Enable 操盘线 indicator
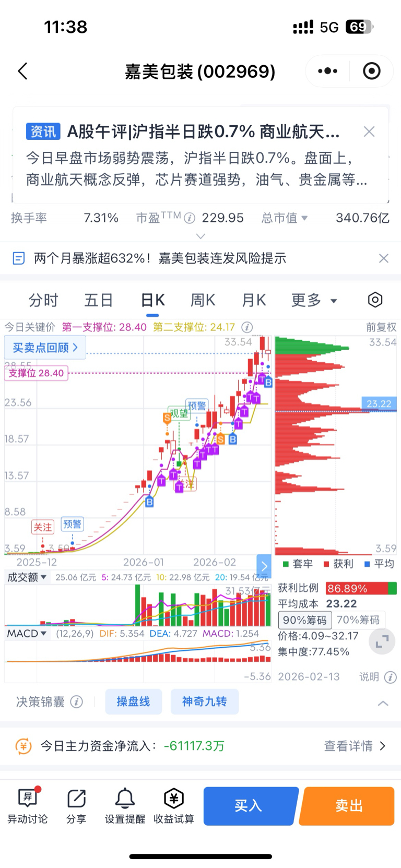This screenshot has height=868, width=401. (133, 701)
